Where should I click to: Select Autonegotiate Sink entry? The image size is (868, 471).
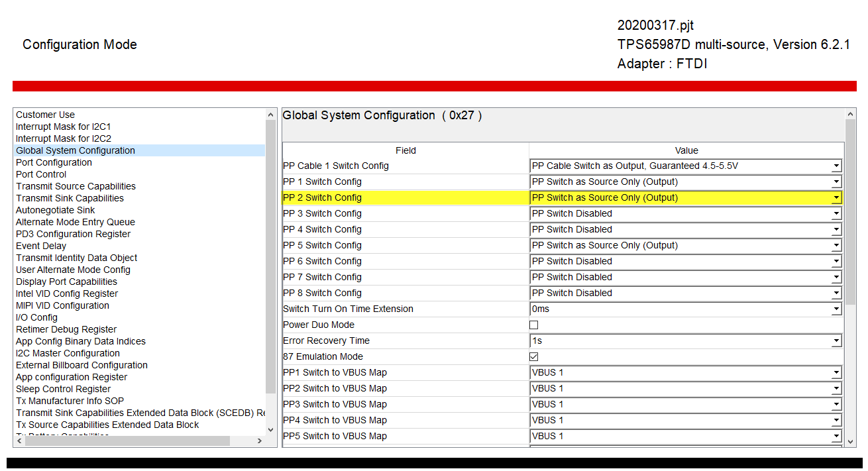(x=56, y=210)
